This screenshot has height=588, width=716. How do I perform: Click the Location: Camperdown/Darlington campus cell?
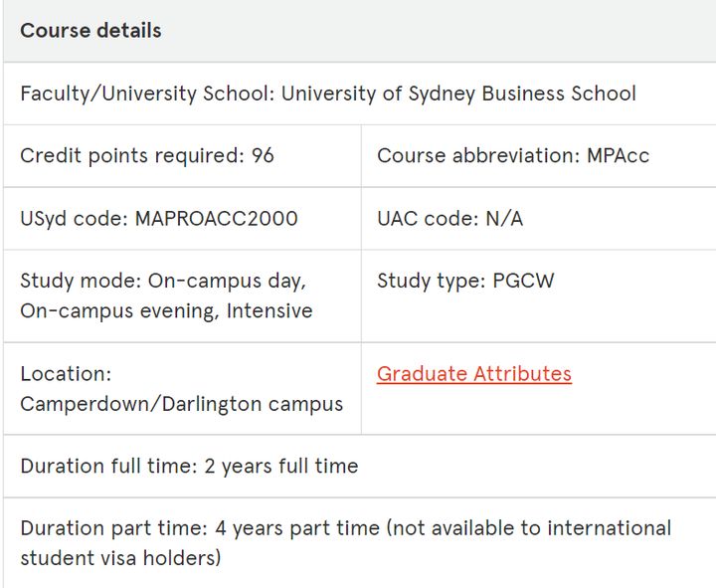pos(181,389)
